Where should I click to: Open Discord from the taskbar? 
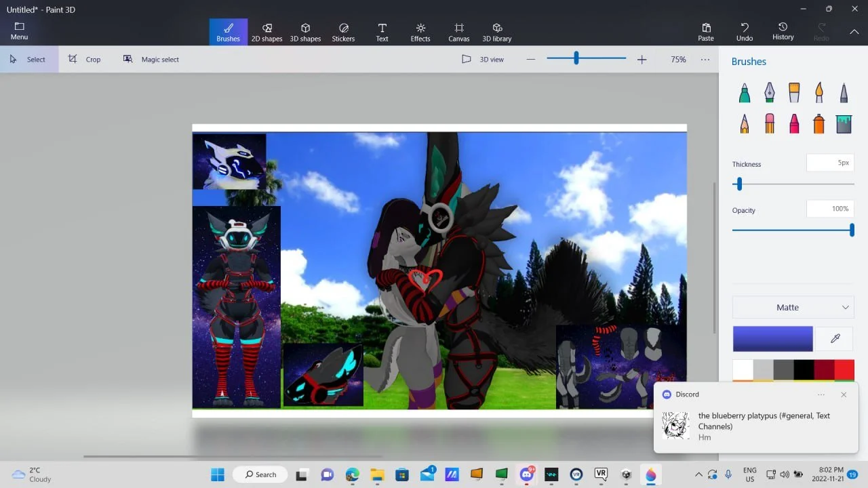(x=526, y=474)
